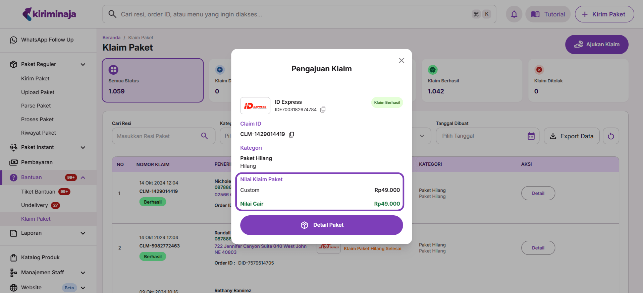Click the kiriminaja logo
644x293 pixels.
[x=49, y=14]
